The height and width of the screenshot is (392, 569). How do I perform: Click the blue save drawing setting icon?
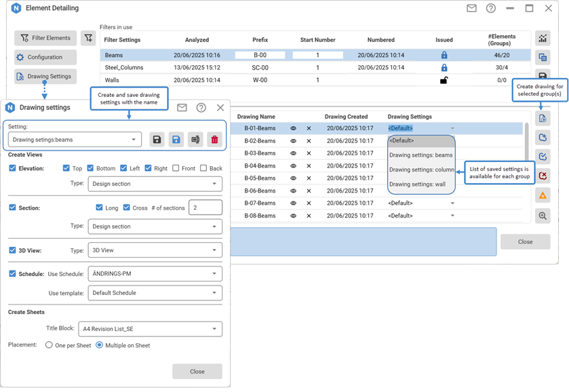point(176,140)
